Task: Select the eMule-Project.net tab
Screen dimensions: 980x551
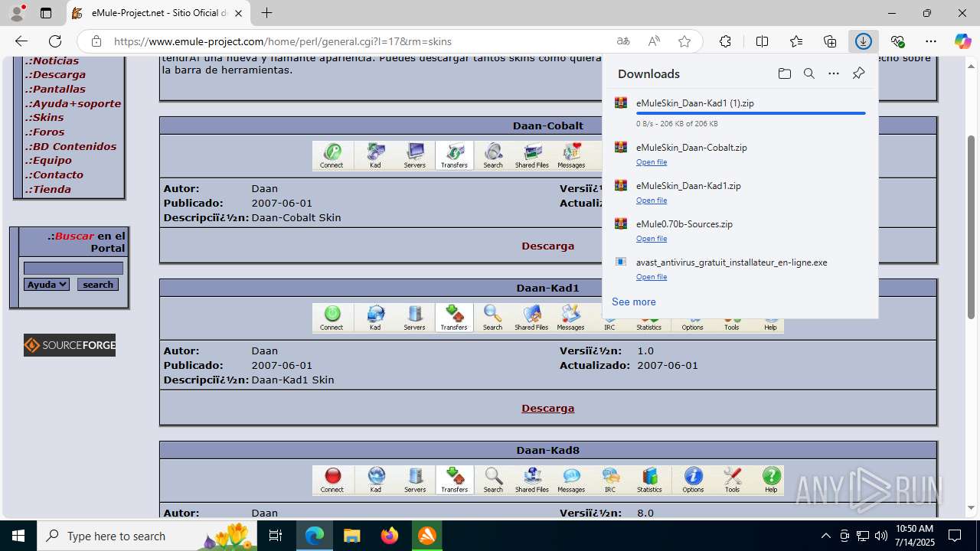Action: 158,13
